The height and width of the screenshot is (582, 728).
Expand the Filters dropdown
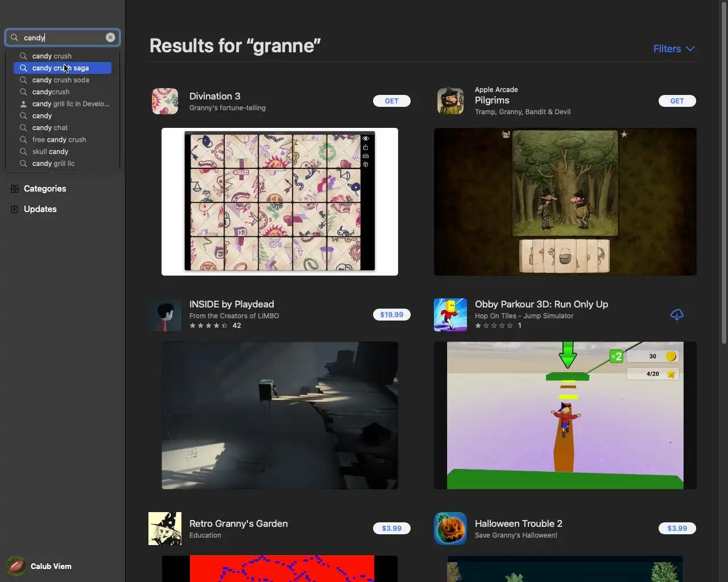(x=674, y=49)
